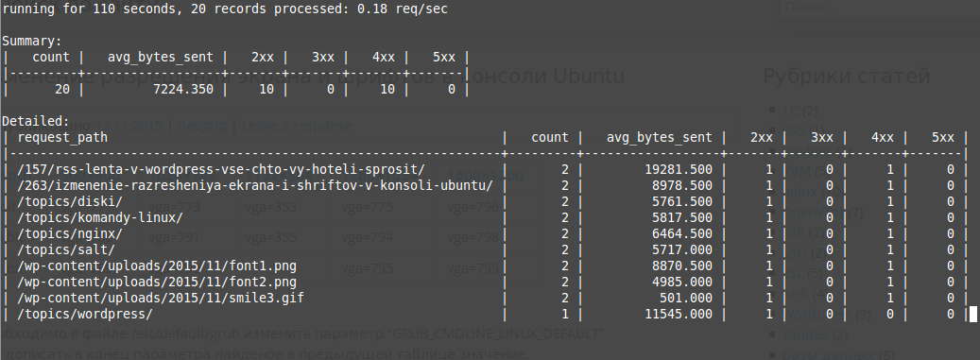980x360 pixels.
Task: Click the Summary table 'avg_bytes_sent' header
Action: pyautogui.click(x=161, y=58)
